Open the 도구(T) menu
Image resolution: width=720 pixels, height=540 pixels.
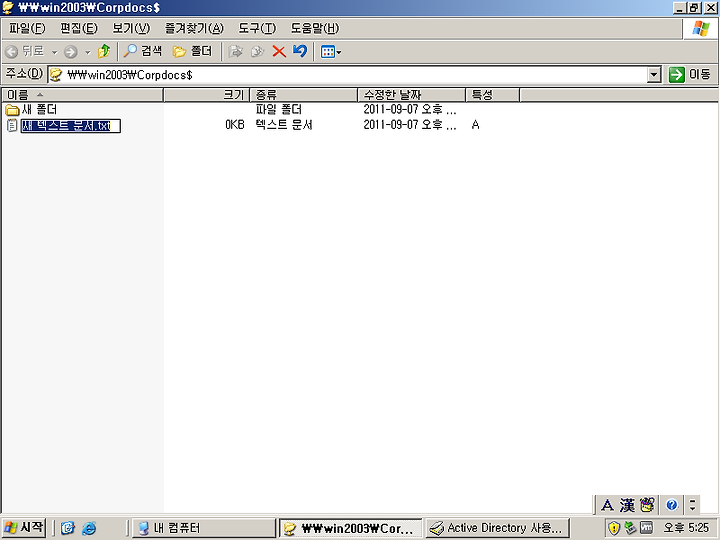257,28
